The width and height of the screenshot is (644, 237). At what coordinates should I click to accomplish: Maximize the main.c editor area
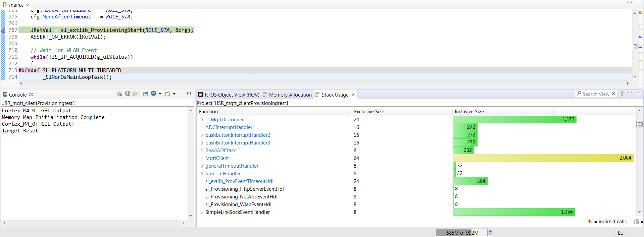click(x=638, y=4)
